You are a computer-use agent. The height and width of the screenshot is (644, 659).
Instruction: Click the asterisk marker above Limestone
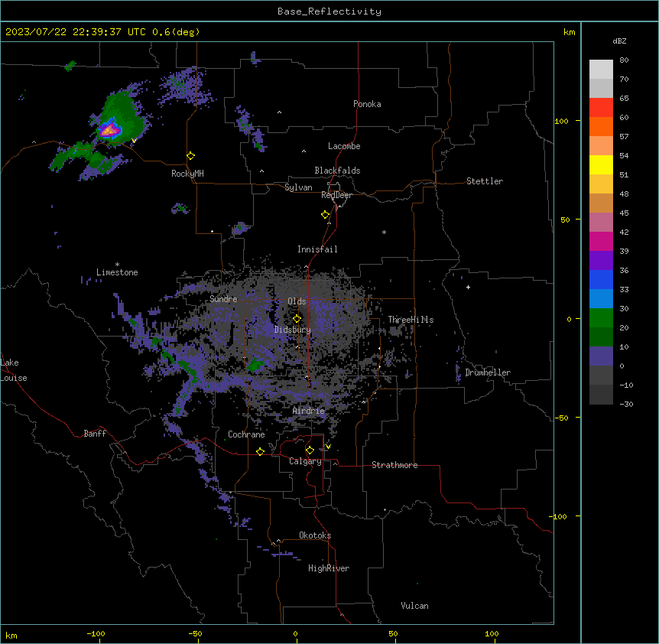117,265
